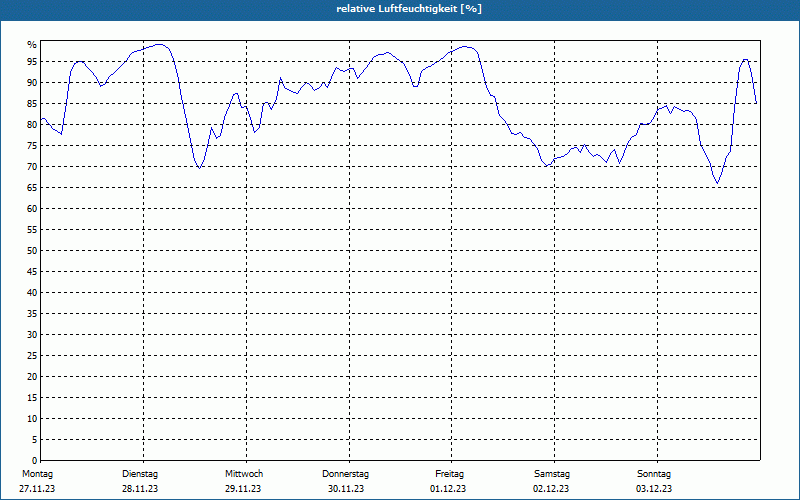Click the y-axis value 40
800x500 pixels.
(32, 293)
